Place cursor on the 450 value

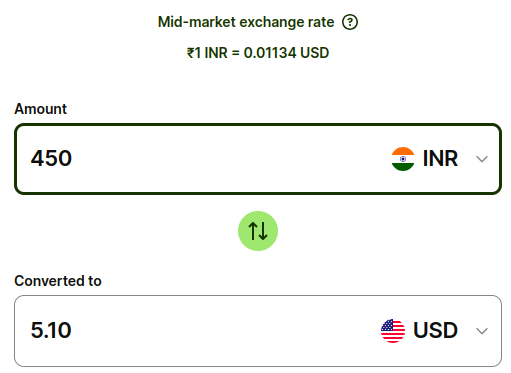pos(51,158)
